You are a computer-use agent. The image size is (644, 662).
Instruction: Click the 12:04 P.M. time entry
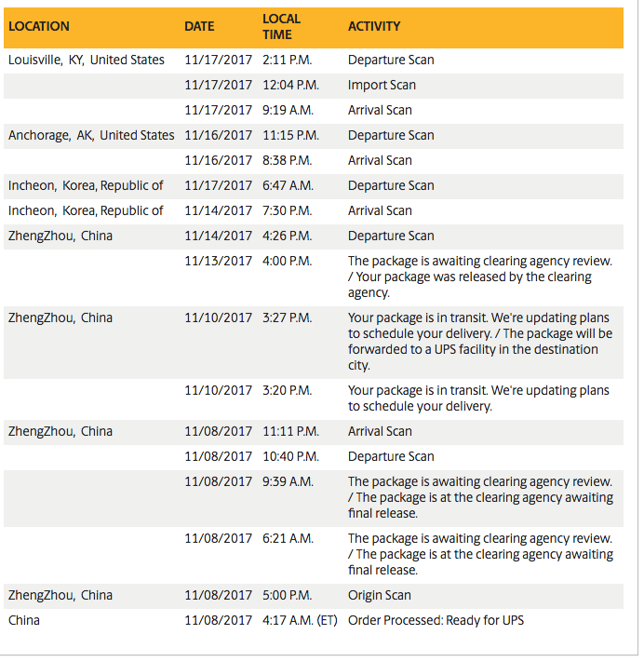(x=290, y=85)
